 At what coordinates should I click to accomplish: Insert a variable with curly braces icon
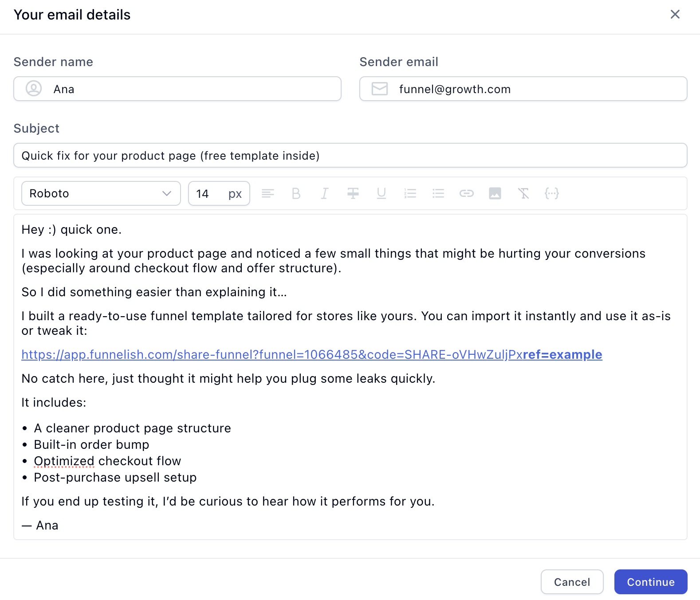552,193
